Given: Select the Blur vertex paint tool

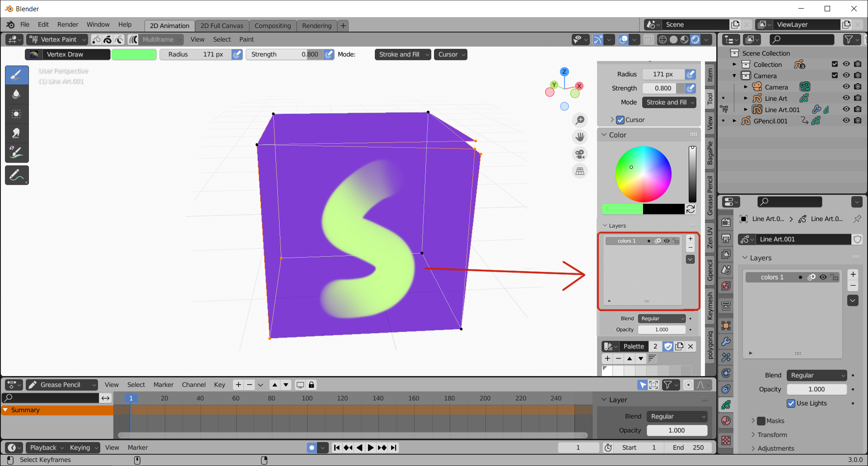Looking at the screenshot, I should pyautogui.click(x=17, y=94).
